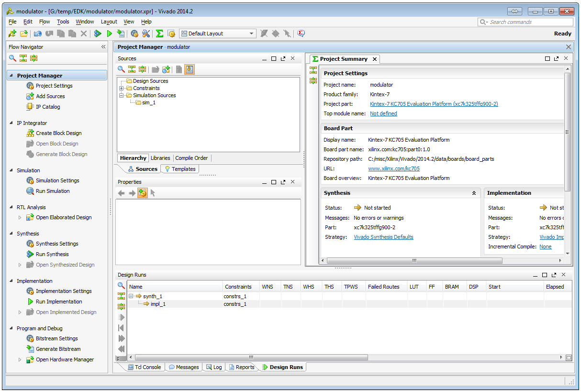Open the Flow menu
Viewport: 581px width, 392px height.
(x=45, y=22)
